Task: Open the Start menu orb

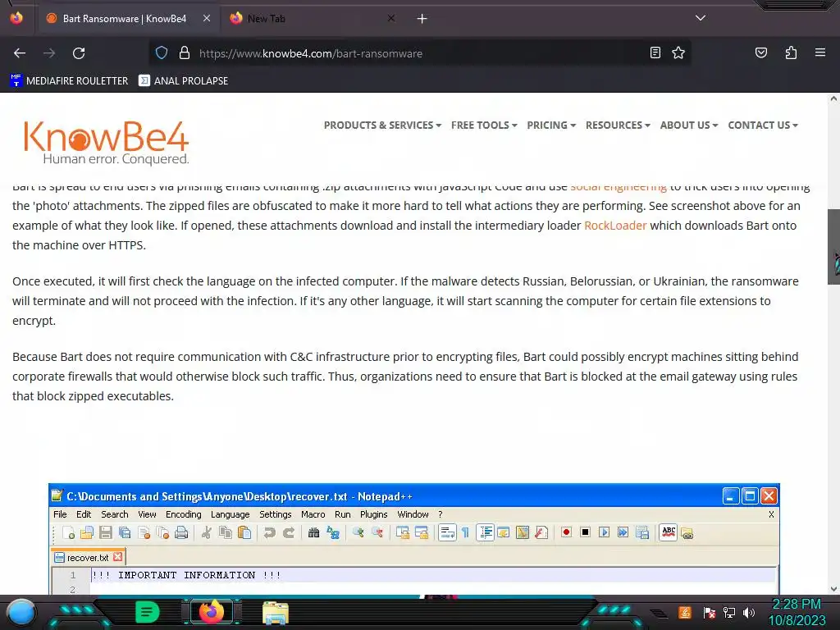Action: coord(21,612)
